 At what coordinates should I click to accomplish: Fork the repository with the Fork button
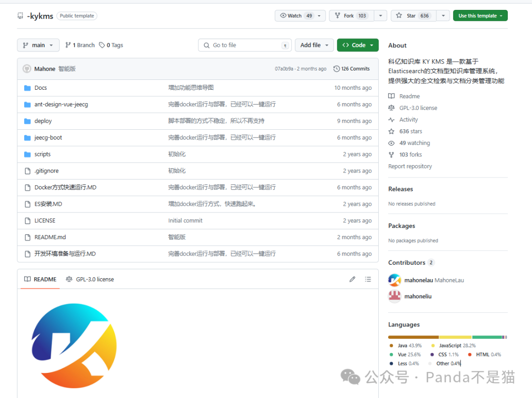coord(352,16)
